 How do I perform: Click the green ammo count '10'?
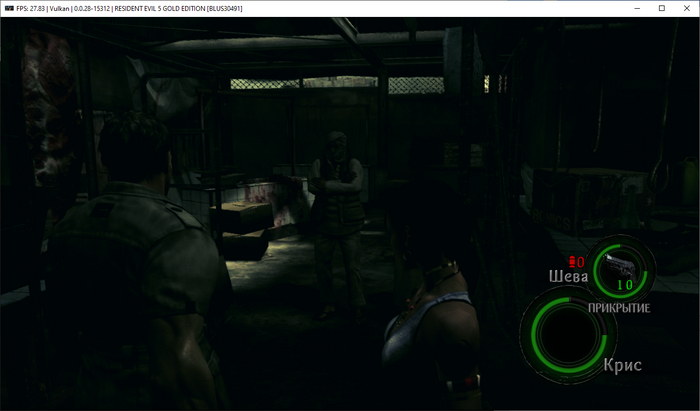pos(625,285)
